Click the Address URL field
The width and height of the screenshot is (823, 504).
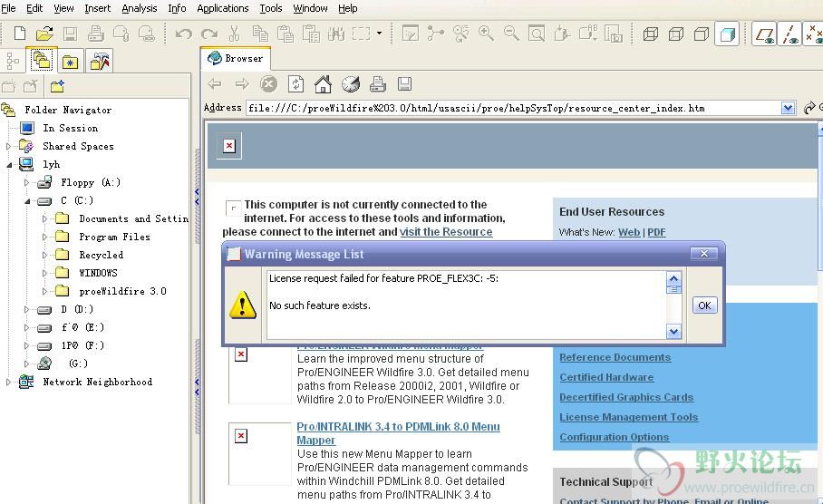[x=513, y=108]
